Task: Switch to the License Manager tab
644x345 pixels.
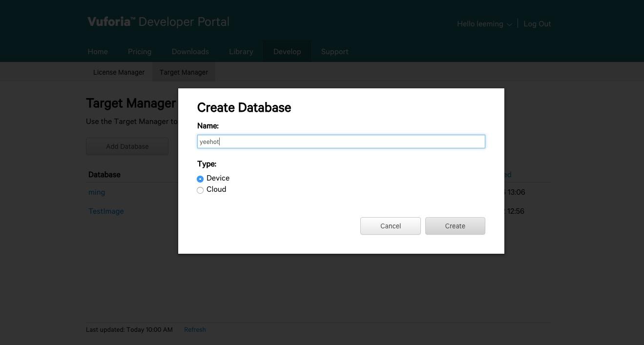Action: (119, 72)
